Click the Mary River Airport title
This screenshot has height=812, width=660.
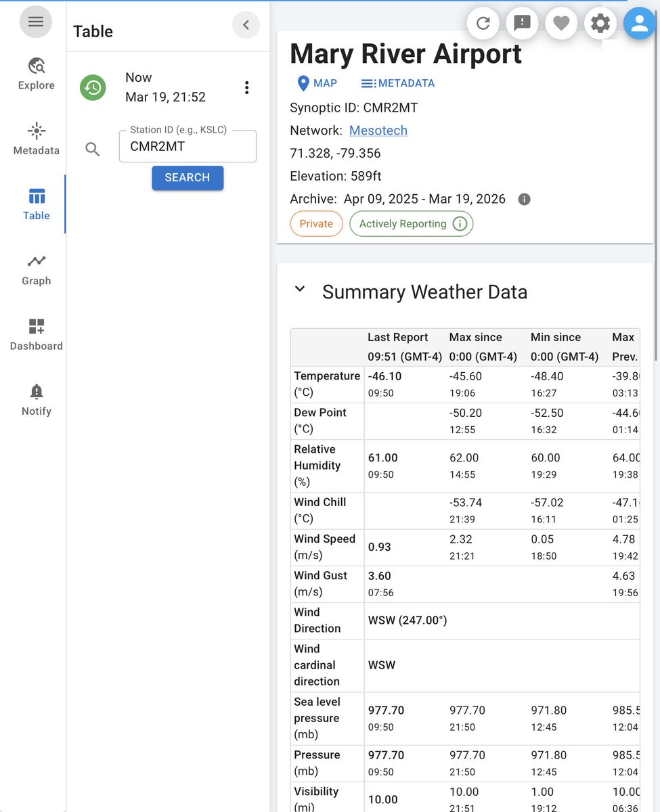coord(406,53)
